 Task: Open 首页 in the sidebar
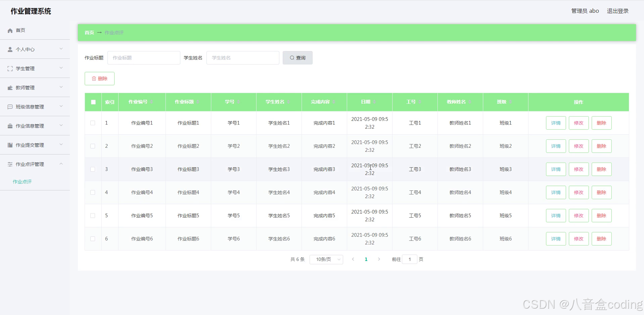coord(35,30)
